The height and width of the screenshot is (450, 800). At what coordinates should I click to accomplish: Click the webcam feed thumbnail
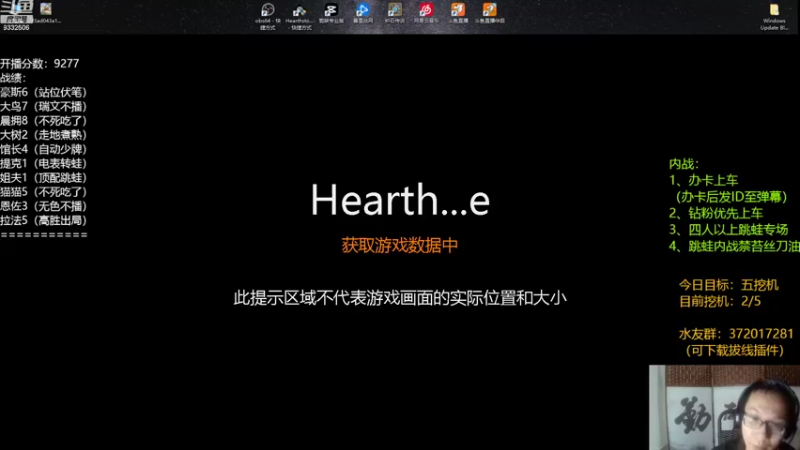[x=724, y=407]
